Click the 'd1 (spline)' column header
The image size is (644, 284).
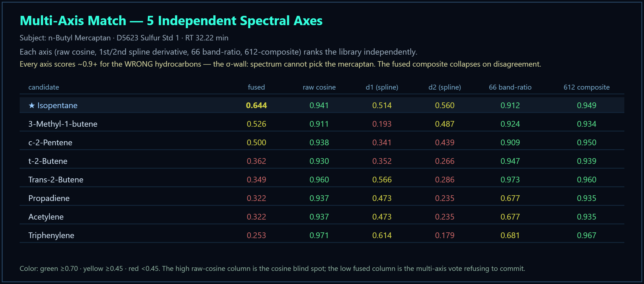(382, 87)
